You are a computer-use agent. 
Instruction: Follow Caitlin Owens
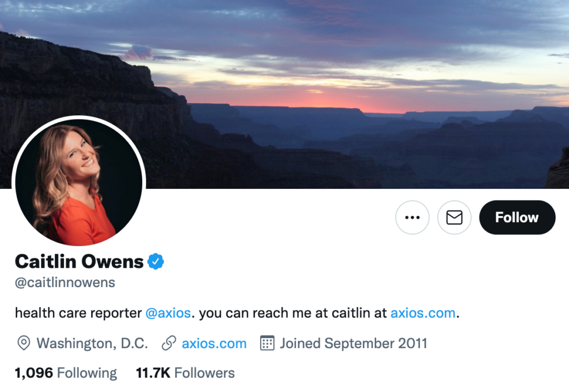click(517, 217)
